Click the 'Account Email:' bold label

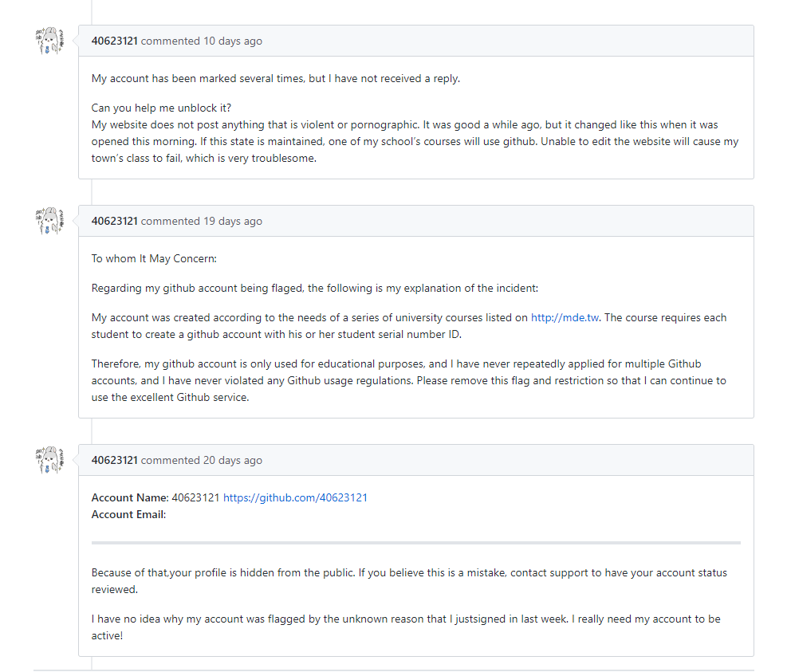pyautogui.click(x=128, y=514)
